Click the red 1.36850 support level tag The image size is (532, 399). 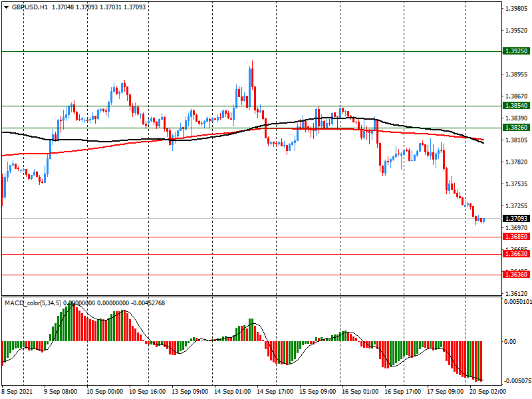pos(517,237)
